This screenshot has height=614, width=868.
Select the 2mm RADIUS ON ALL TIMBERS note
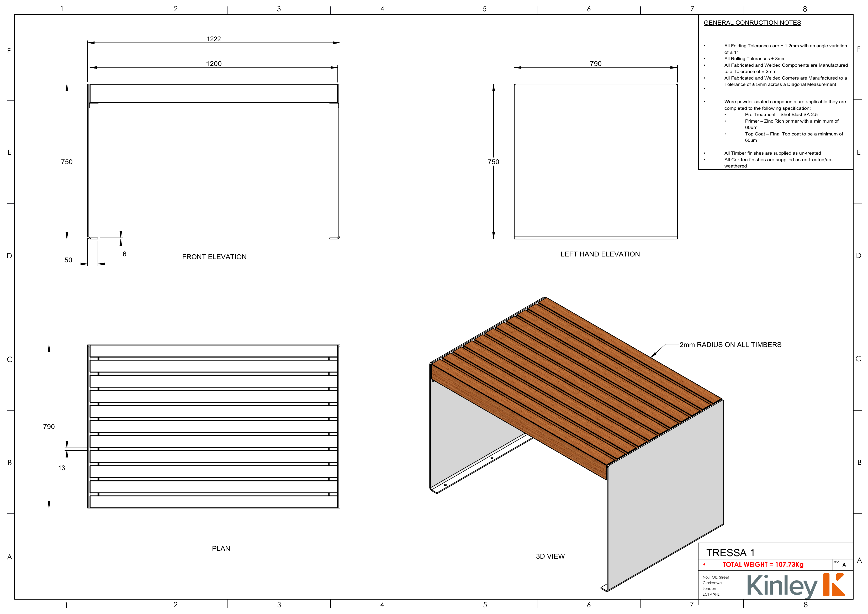click(730, 345)
